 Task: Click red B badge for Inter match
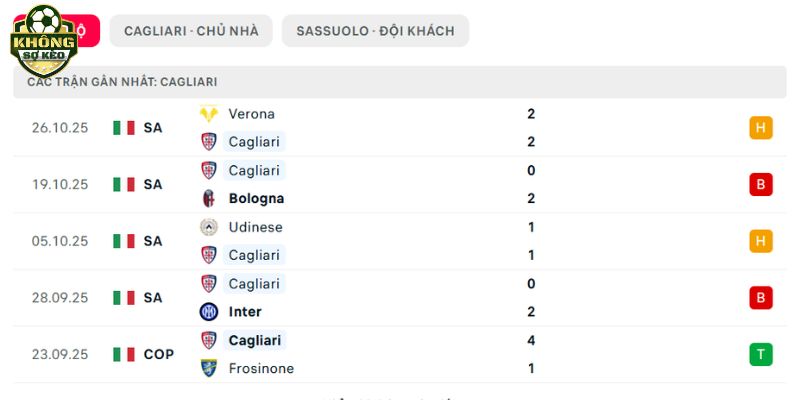(x=761, y=297)
